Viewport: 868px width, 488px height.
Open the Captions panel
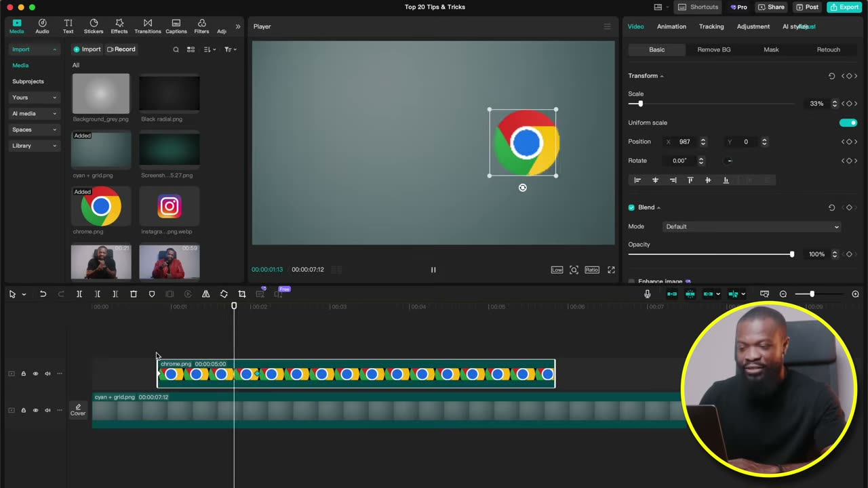tap(176, 26)
